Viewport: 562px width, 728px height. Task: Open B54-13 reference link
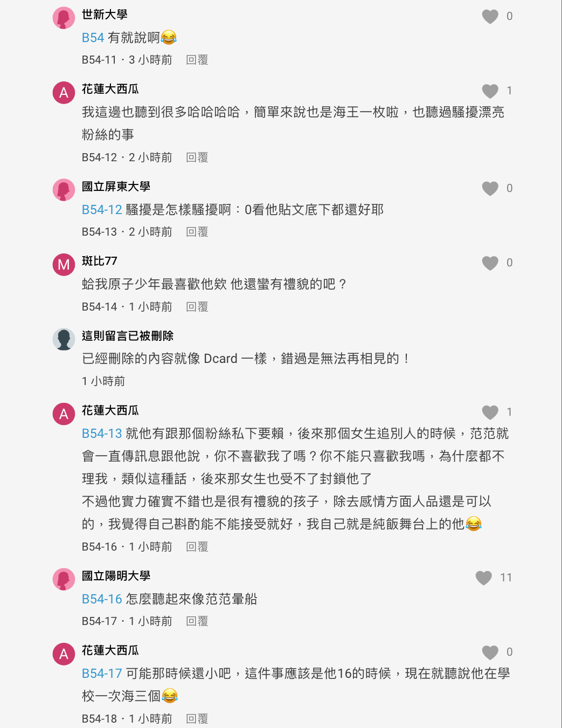102,434
